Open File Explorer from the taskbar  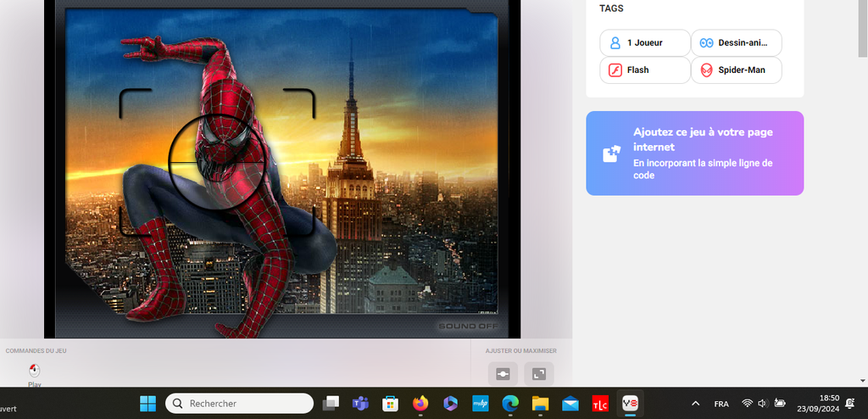540,404
